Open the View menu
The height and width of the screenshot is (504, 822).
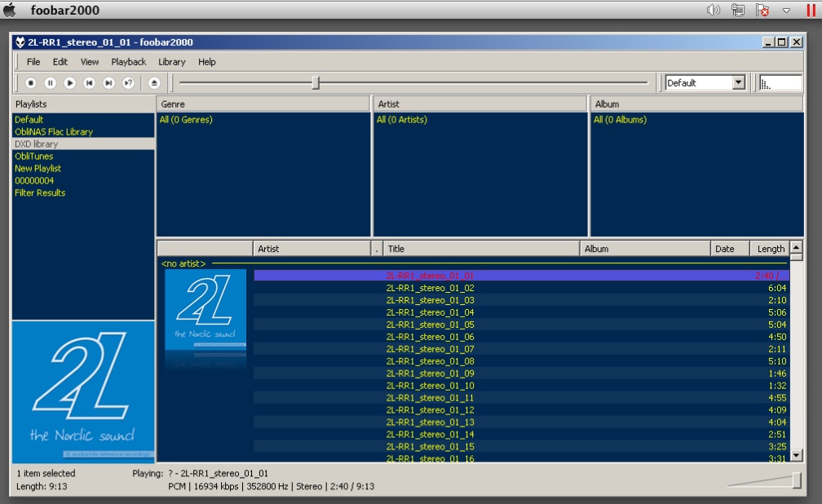click(x=90, y=62)
